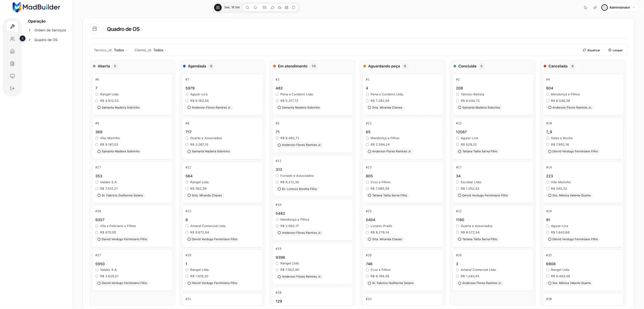Click the red Cancelada status dot
644x309 pixels.
545,66
